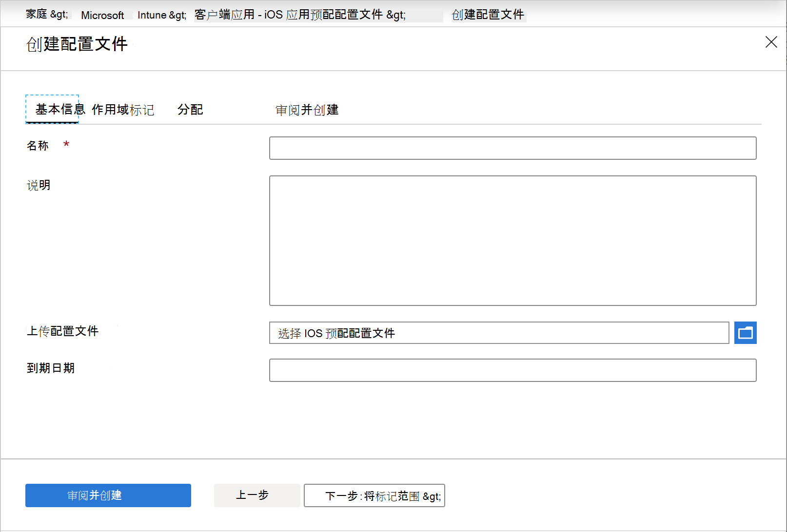
Task: Switch to the 分配 tab
Action: click(x=190, y=110)
